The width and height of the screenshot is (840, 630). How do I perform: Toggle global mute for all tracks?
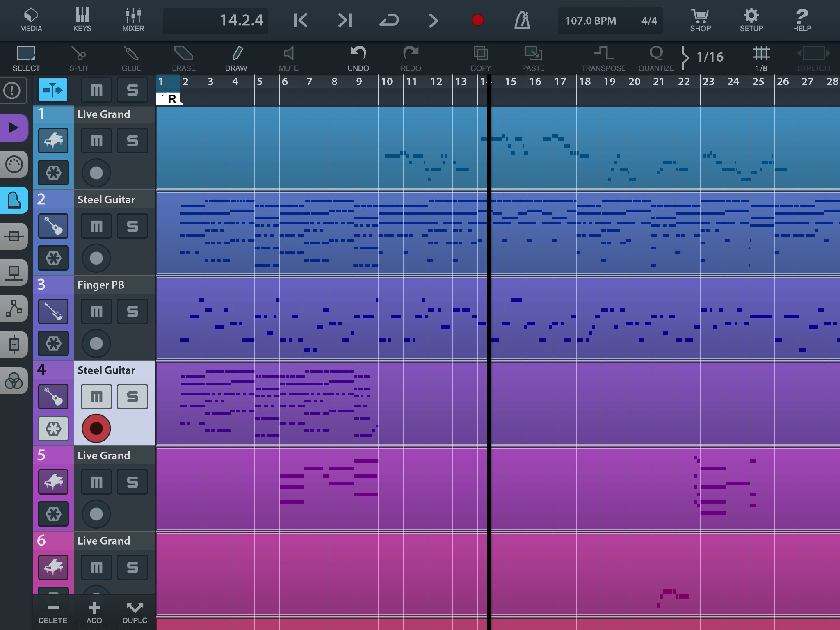[x=96, y=90]
